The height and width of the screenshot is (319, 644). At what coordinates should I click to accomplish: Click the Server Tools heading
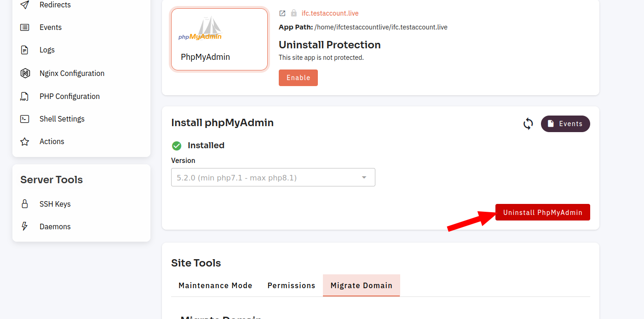coord(52,180)
